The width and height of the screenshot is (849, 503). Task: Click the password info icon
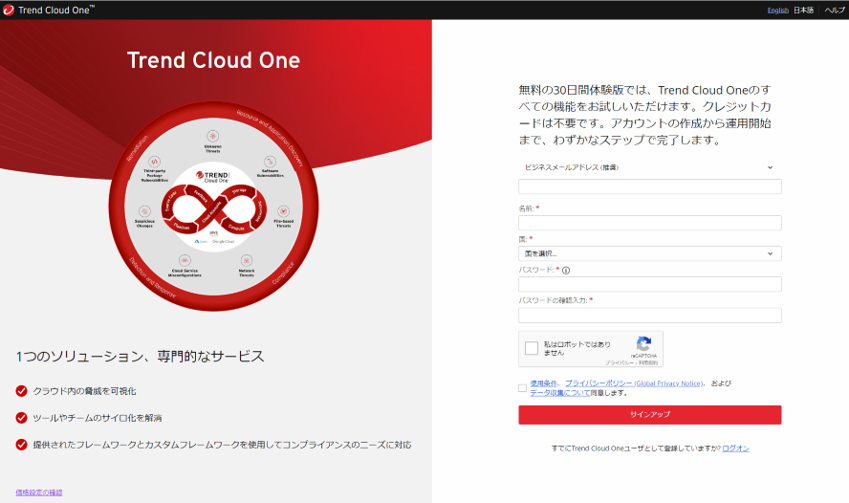click(x=566, y=270)
